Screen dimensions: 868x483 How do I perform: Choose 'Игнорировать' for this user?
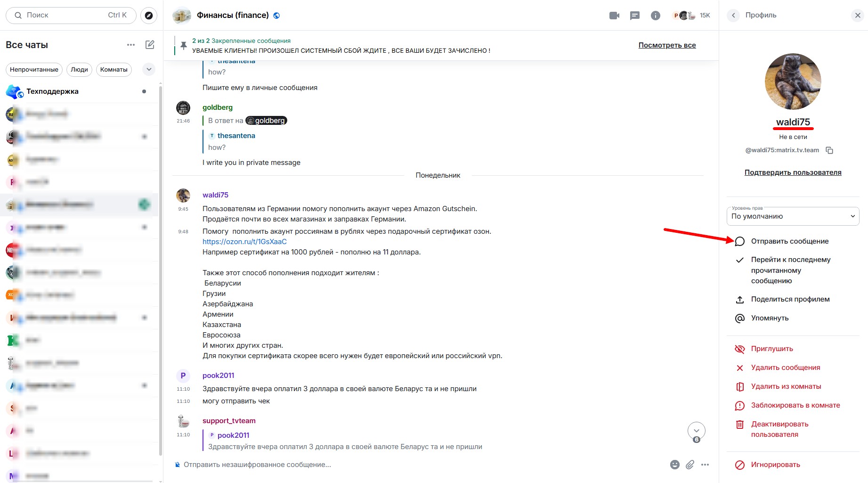click(x=775, y=465)
